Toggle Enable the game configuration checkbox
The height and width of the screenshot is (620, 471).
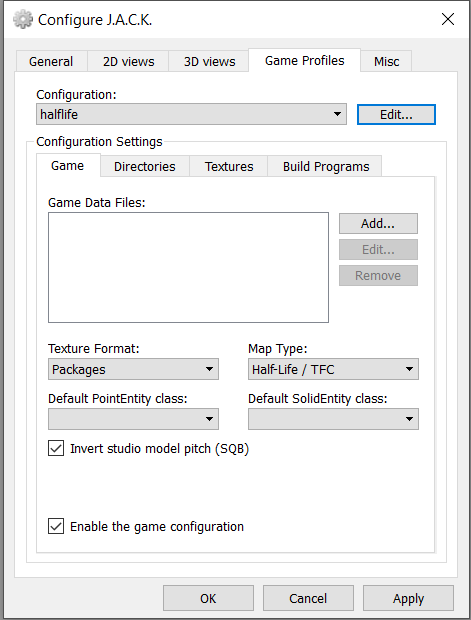56,527
